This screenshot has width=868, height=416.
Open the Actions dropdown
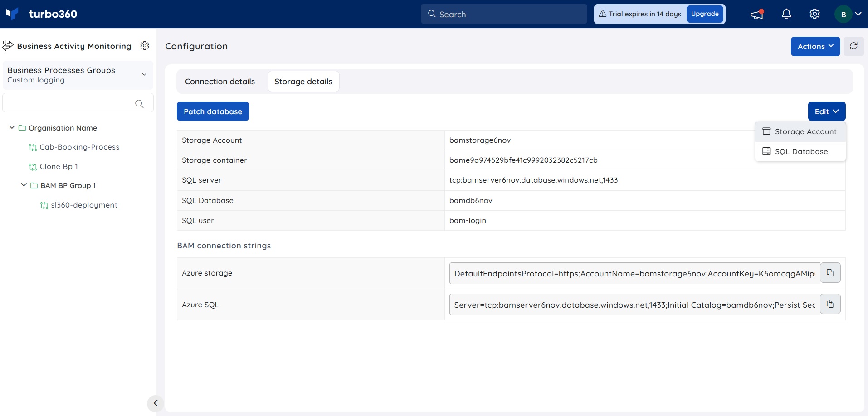pyautogui.click(x=815, y=46)
